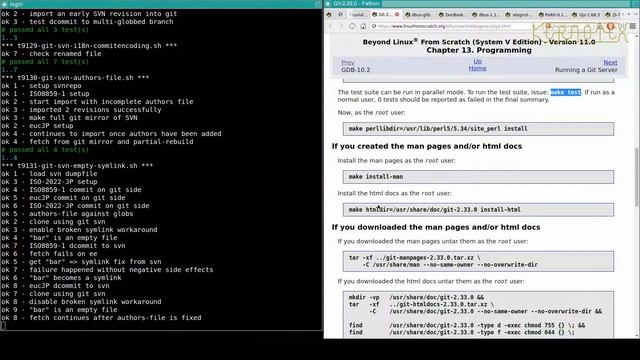Switch to the dbus-glib tab
The width and height of the screenshot is (640, 360).
point(419,15)
